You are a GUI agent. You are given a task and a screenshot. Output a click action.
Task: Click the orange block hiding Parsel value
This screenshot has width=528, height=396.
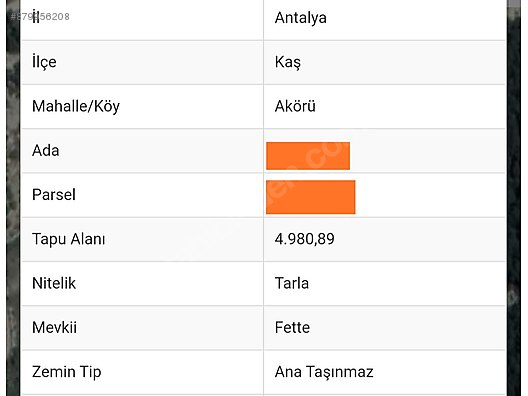pos(310,197)
